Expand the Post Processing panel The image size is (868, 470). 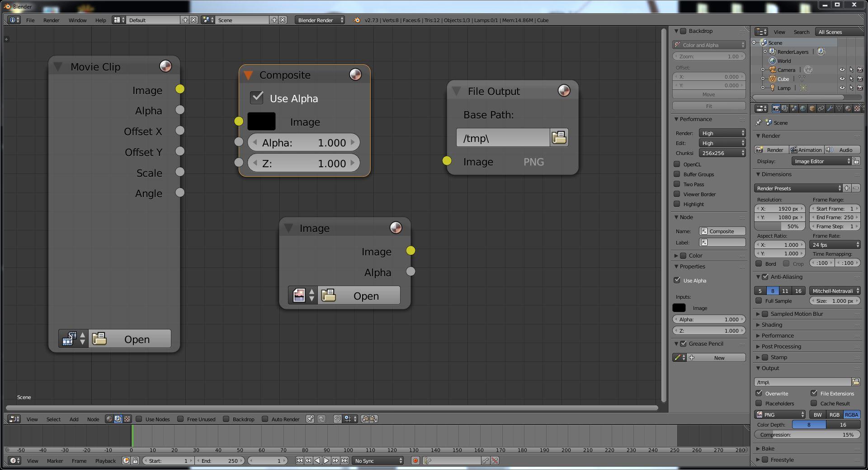pyautogui.click(x=781, y=346)
